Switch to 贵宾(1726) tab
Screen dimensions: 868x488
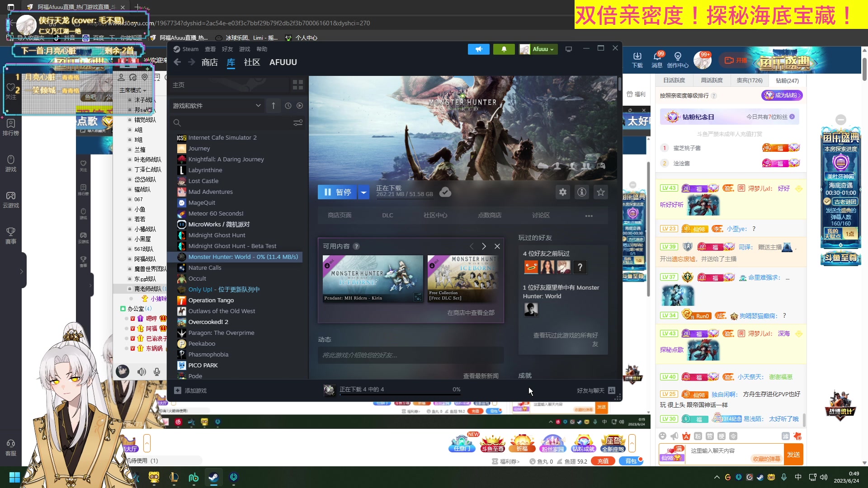click(749, 80)
